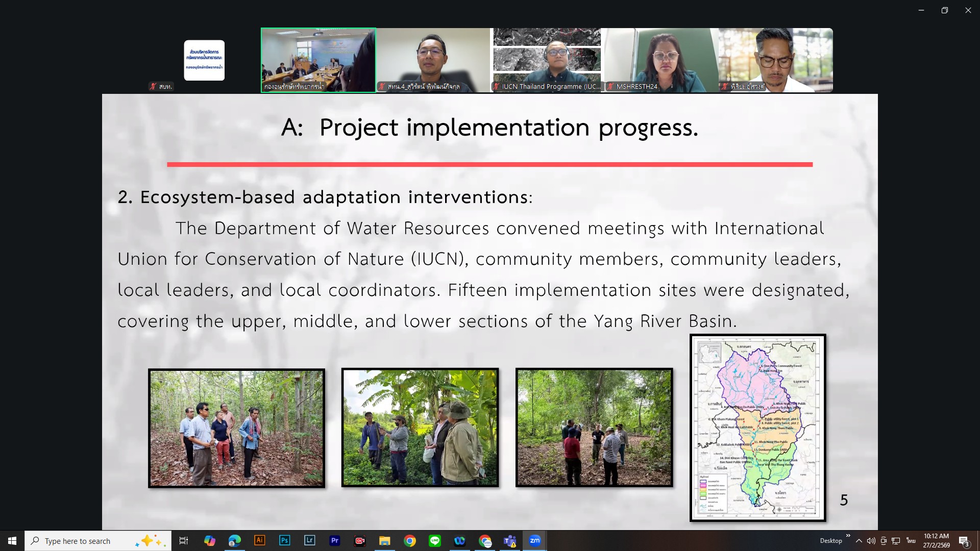980x551 pixels.
Task: Expand the hidden tray icons chevron
Action: 859,541
